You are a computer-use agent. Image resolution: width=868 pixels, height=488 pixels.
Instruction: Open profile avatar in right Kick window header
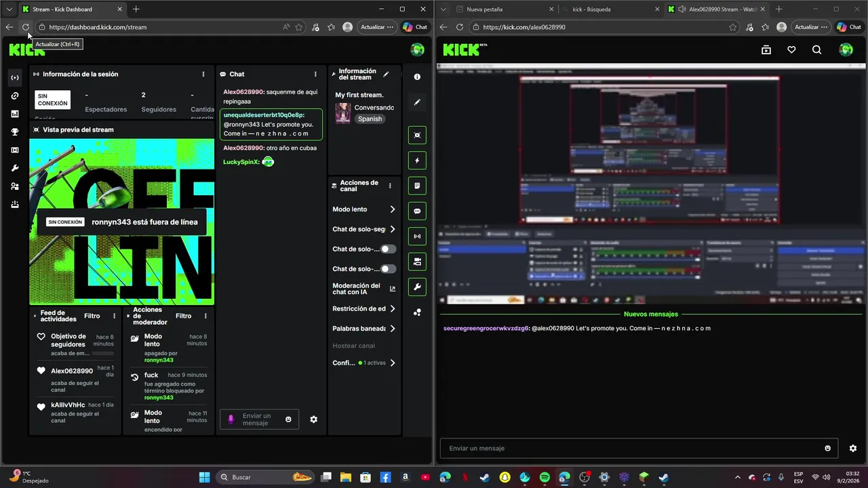pos(846,49)
